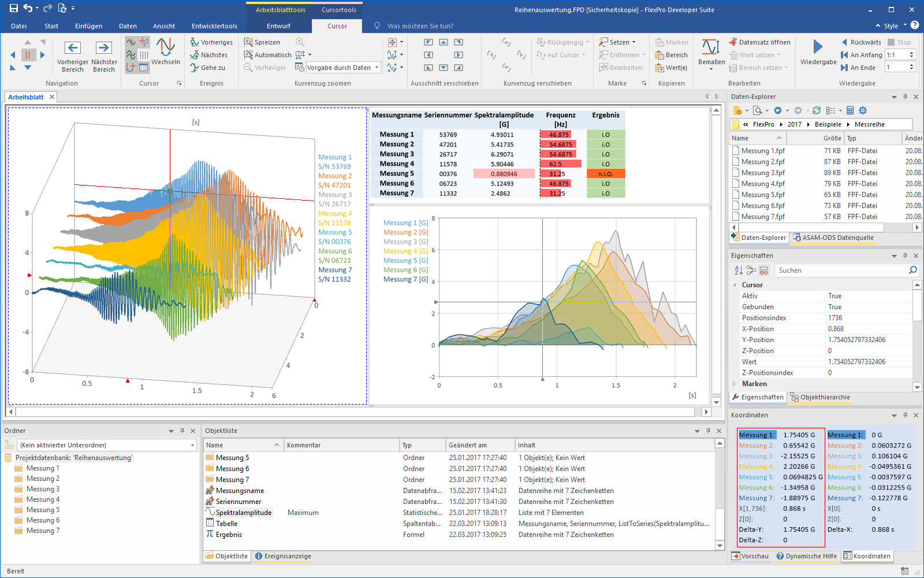Image resolution: width=924 pixels, height=578 pixels.
Task: Open ASAM-ODS Datenquelle tab
Action: click(x=833, y=238)
